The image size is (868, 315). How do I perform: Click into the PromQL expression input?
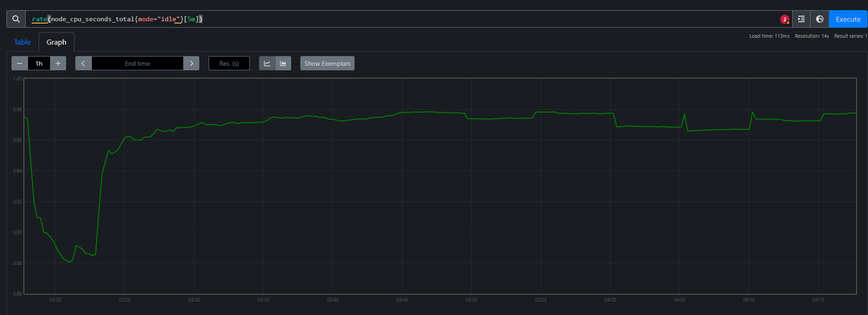[x=400, y=19]
